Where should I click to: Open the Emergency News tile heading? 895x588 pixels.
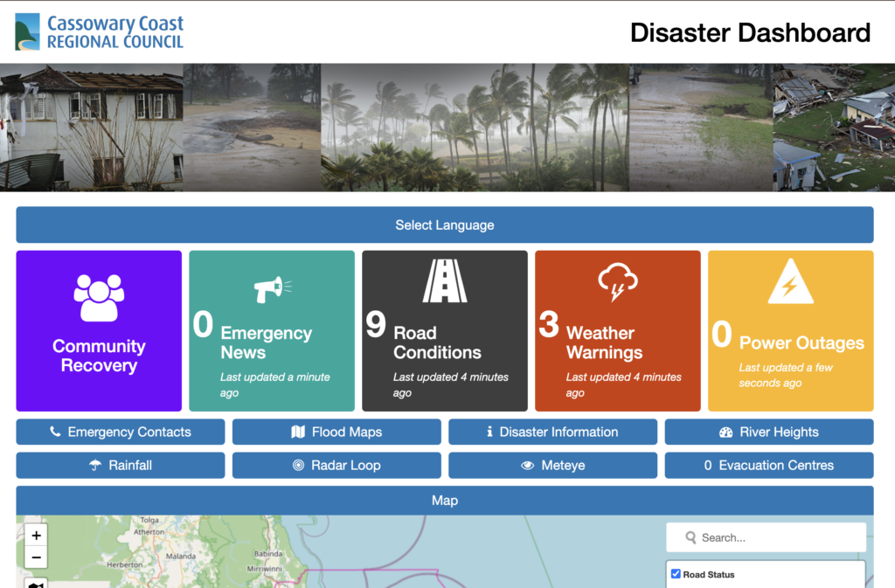click(x=266, y=342)
